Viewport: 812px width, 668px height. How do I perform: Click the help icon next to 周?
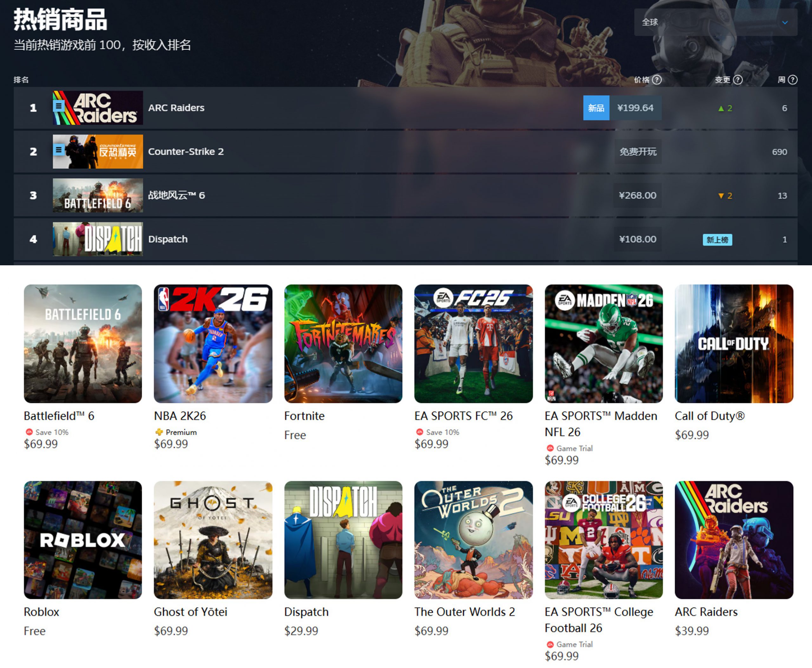(x=793, y=80)
